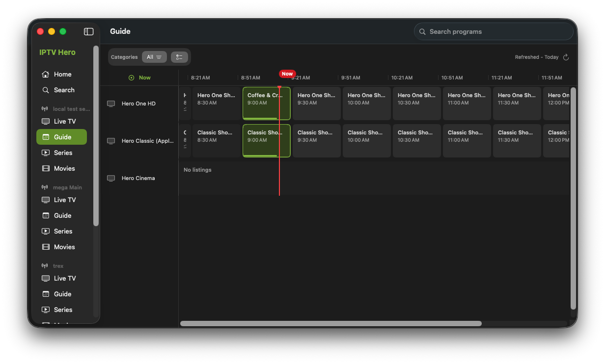
Task: Open Guide under trex
Action: coord(61,294)
